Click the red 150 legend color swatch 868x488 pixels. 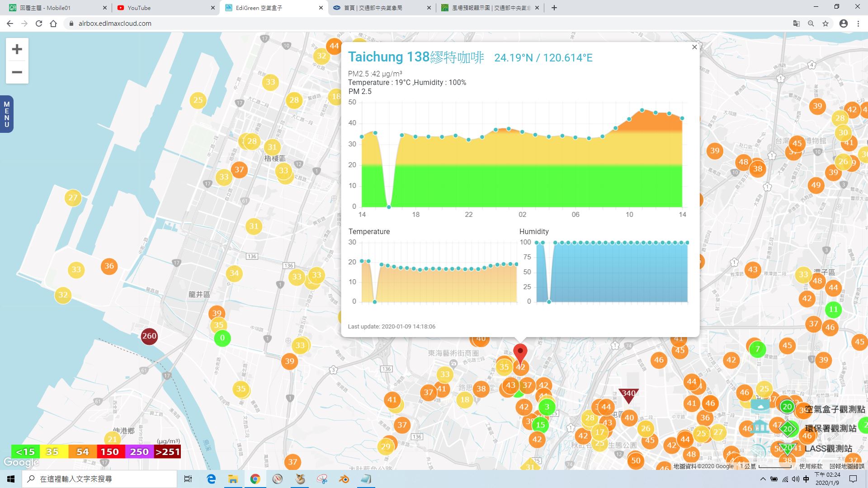(110, 451)
